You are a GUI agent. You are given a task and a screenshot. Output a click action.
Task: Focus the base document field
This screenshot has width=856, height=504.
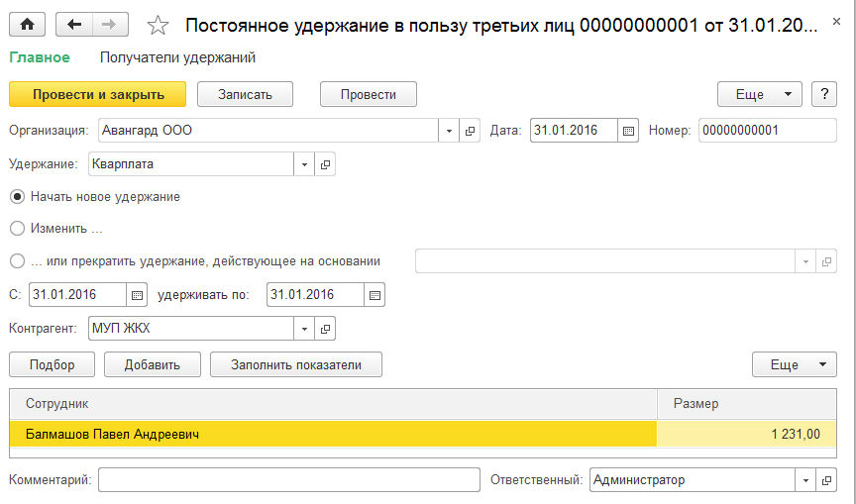[605, 261]
